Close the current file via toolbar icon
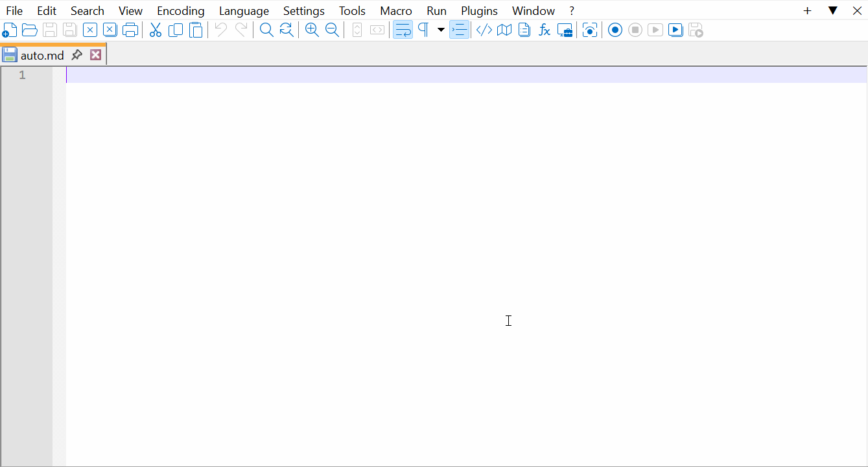868x467 pixels. point(90,30)
